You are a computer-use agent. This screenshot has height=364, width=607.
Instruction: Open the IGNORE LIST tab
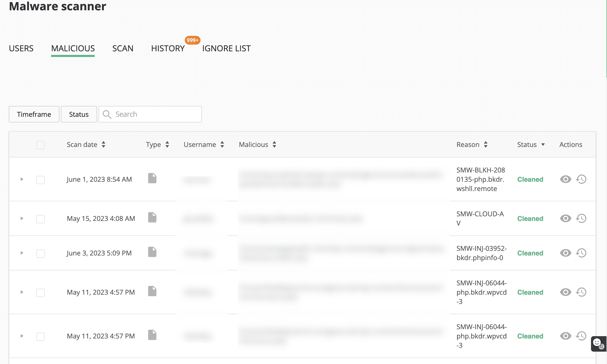coord(226,48)
